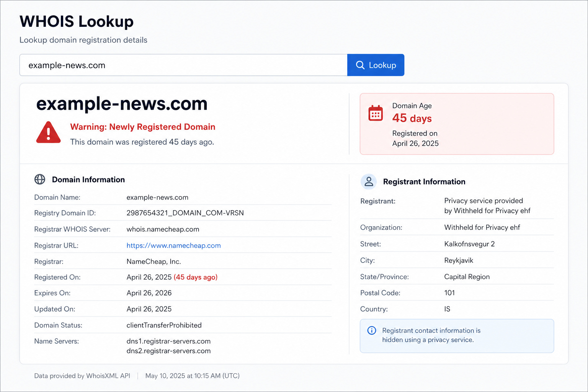Image resolution: width=588 pixels, height=392 pixels.
Task: Open the https://www.namecheap.com link
Action: point(174,245)
